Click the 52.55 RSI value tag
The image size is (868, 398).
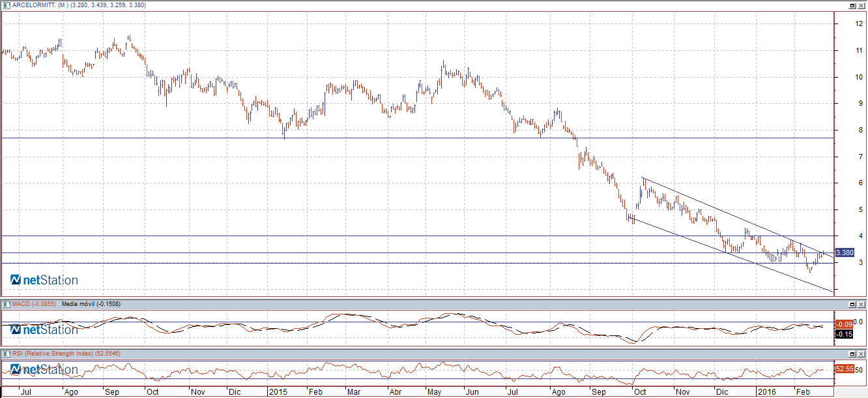(x=844, y=369)
